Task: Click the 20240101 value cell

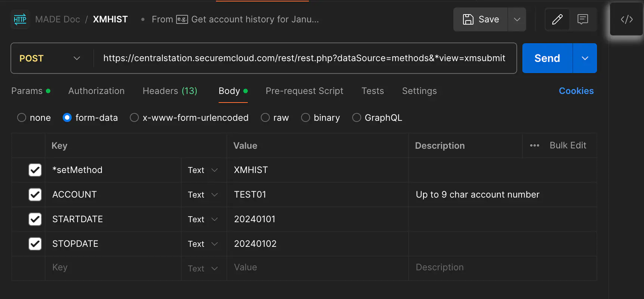Action: pos(318,219)
